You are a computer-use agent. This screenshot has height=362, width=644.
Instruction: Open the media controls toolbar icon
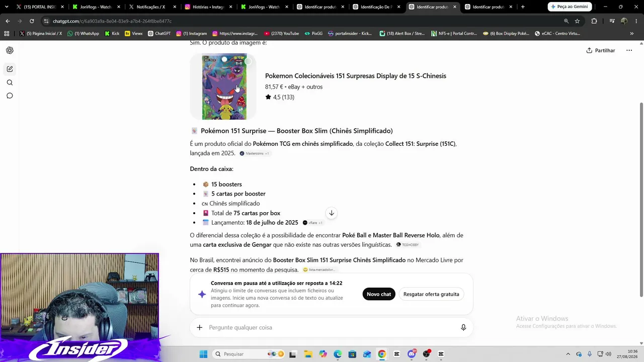coord(612,21)
